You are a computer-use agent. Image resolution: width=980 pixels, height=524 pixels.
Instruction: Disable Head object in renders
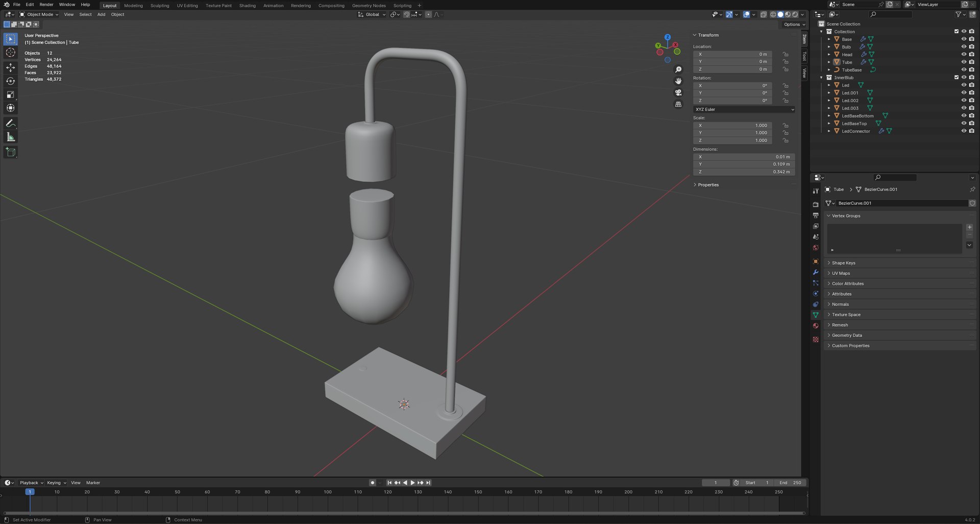971,54
